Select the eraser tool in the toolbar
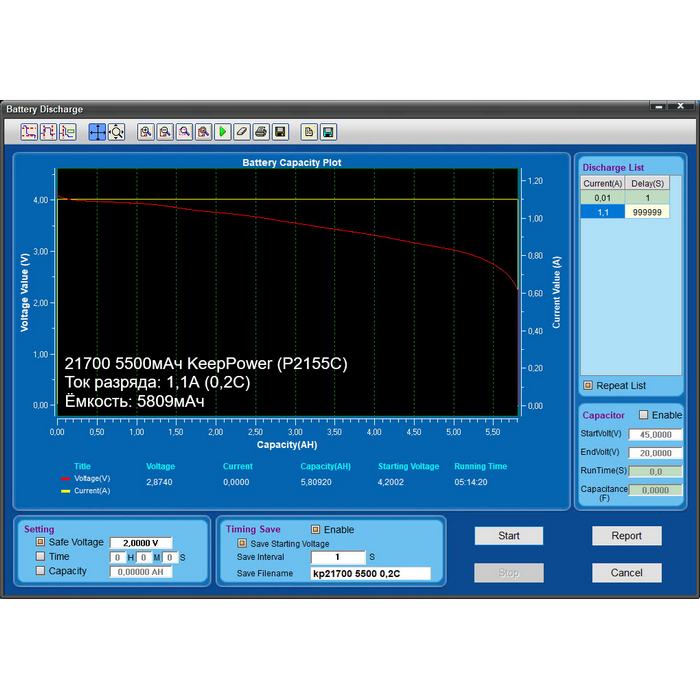Image resolution: width=700 pixels, height=700 pixels. pyautogui.click(x=241, y=132)
